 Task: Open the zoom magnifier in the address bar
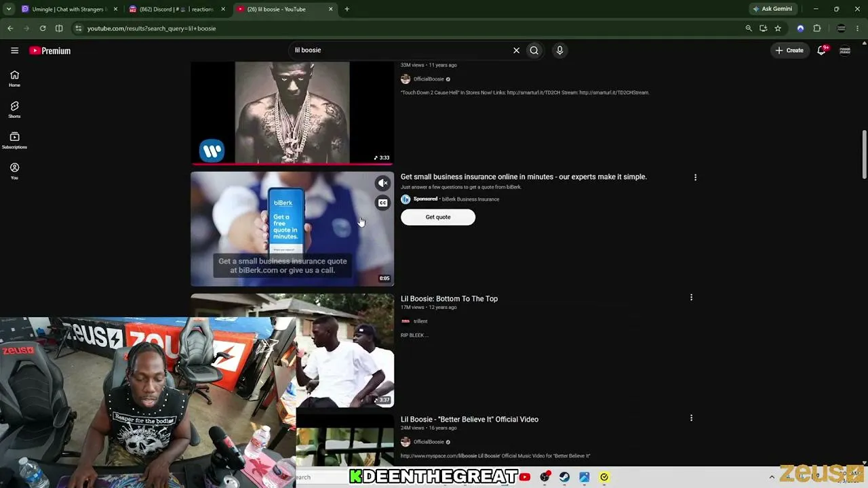pos(749,28)
